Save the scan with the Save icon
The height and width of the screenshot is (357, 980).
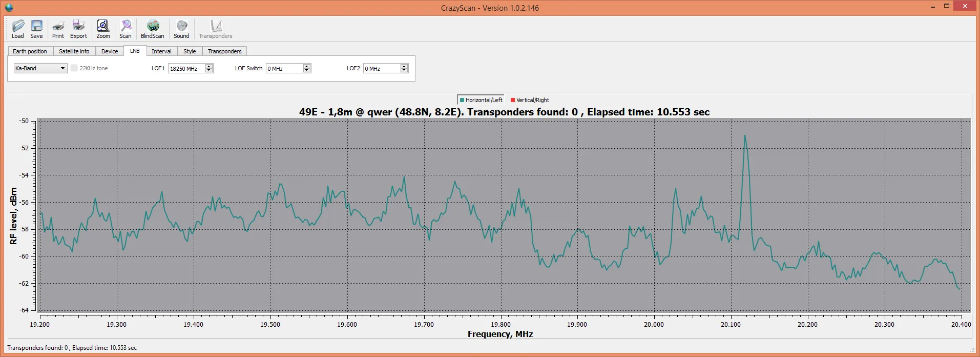tap(36, 29)
